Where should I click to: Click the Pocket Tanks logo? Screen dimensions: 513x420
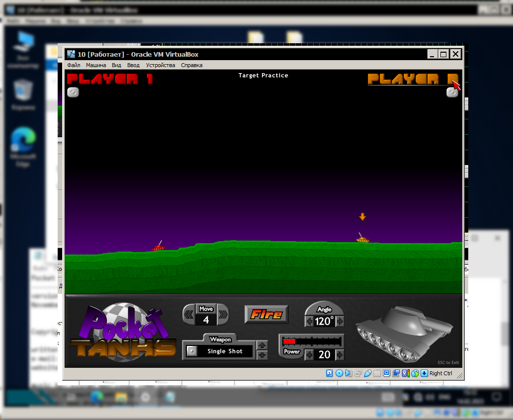(x=123, y=332)
